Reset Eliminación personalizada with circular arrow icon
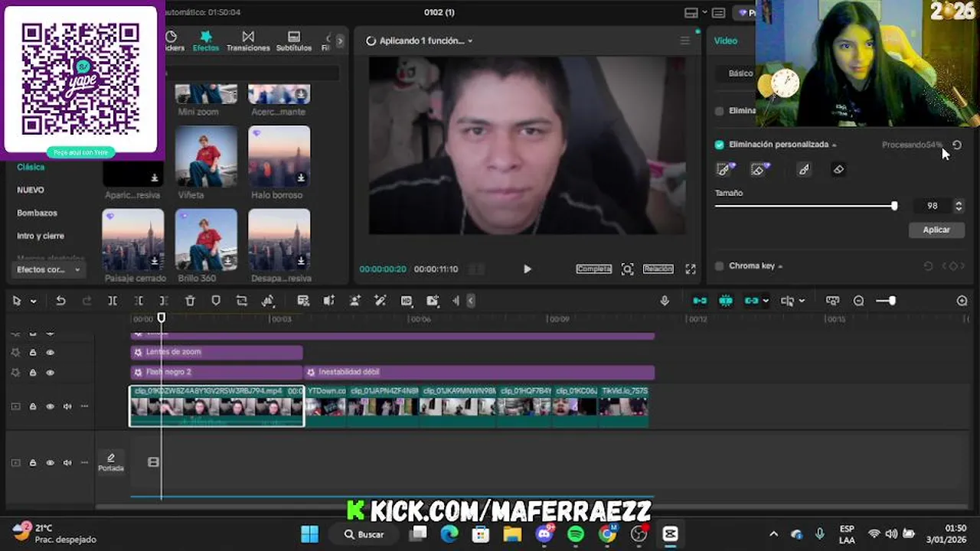 click(x=957, y=145)
